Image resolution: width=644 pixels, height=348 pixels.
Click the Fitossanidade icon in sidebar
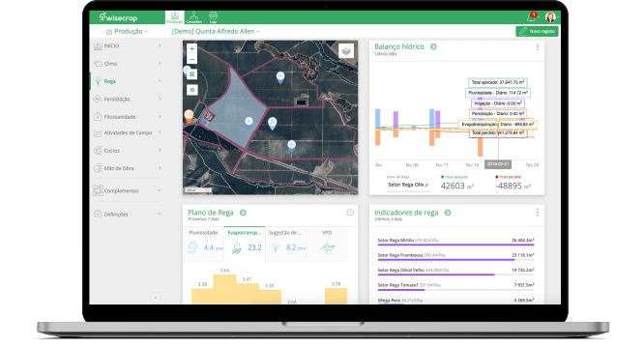click(x=98, y=117)
